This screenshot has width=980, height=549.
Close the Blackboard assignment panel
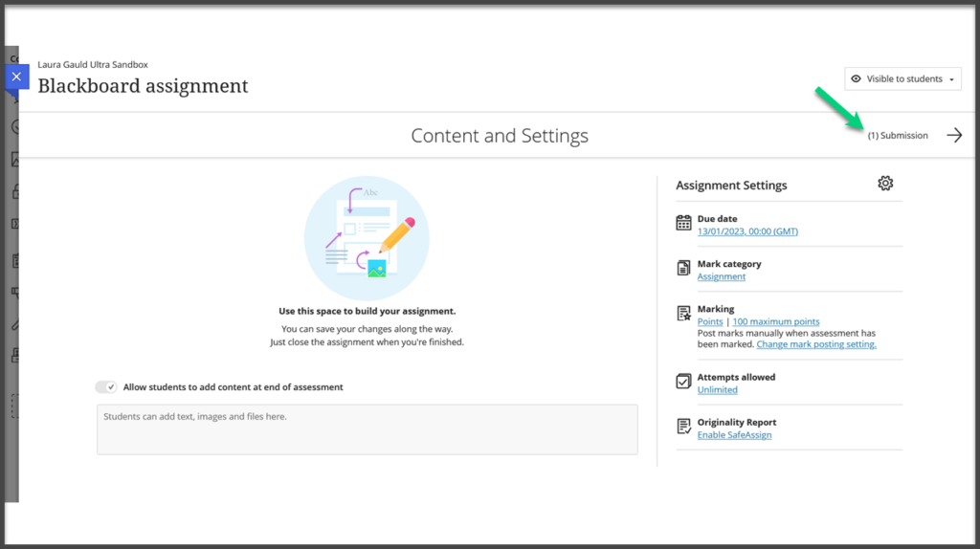(17, 77)
